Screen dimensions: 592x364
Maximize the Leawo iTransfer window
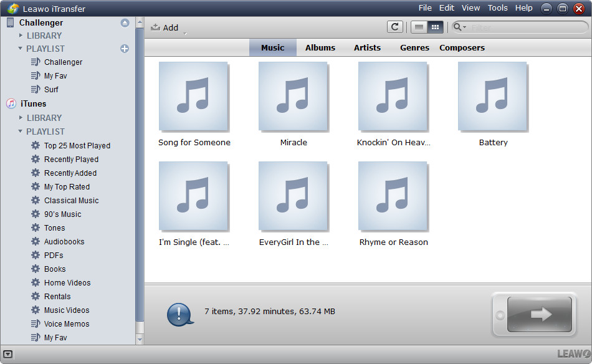tap(563, 8)
